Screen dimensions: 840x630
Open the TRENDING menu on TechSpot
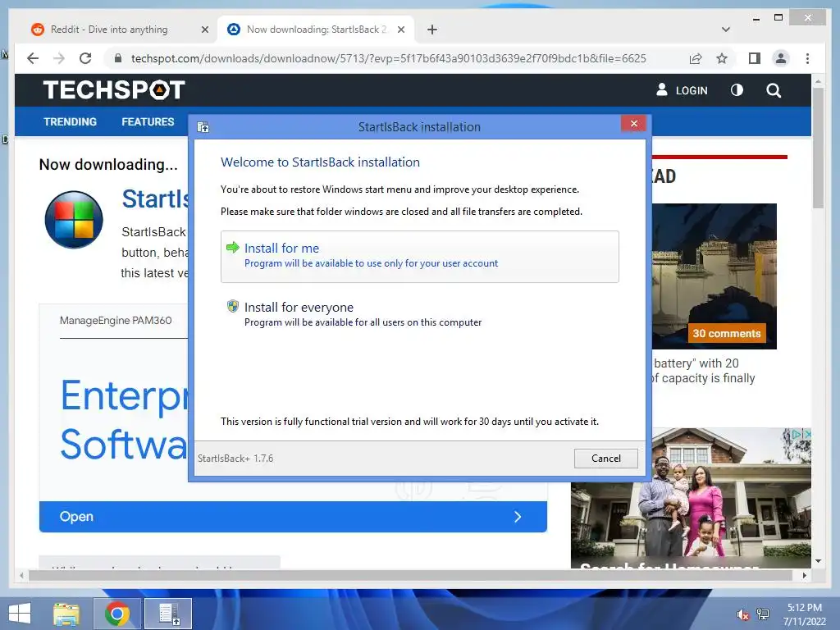coord(71,121)
